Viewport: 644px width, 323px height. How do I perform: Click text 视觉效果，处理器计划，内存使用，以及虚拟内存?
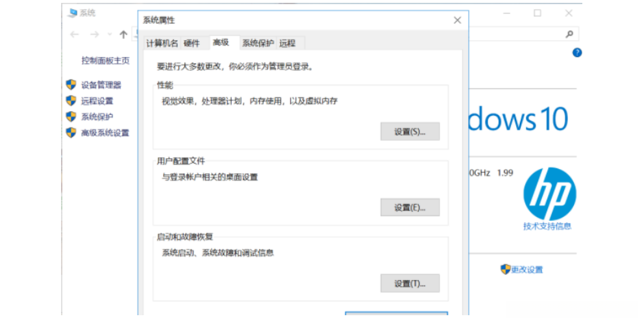pyautogui.click(x=249, y=101)
